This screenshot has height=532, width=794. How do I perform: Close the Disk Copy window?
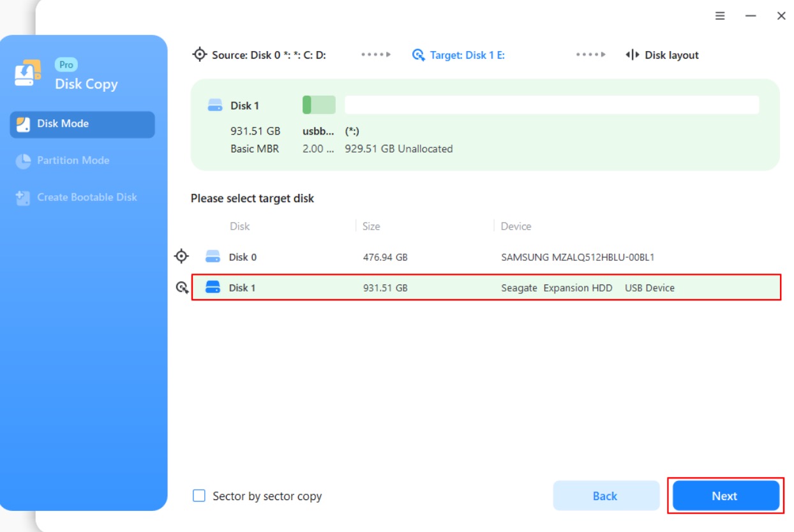click(x=781, y=16)
